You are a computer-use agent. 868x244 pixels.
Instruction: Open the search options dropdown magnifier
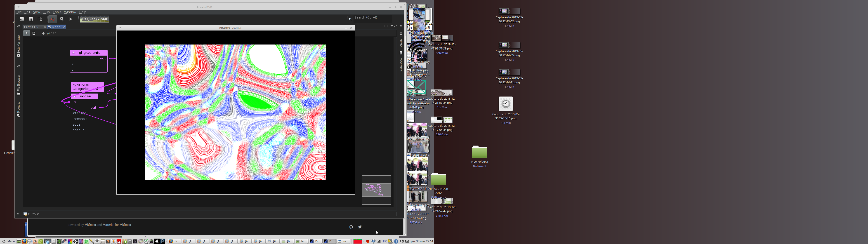pyautogui.click(x=350, y=19)
